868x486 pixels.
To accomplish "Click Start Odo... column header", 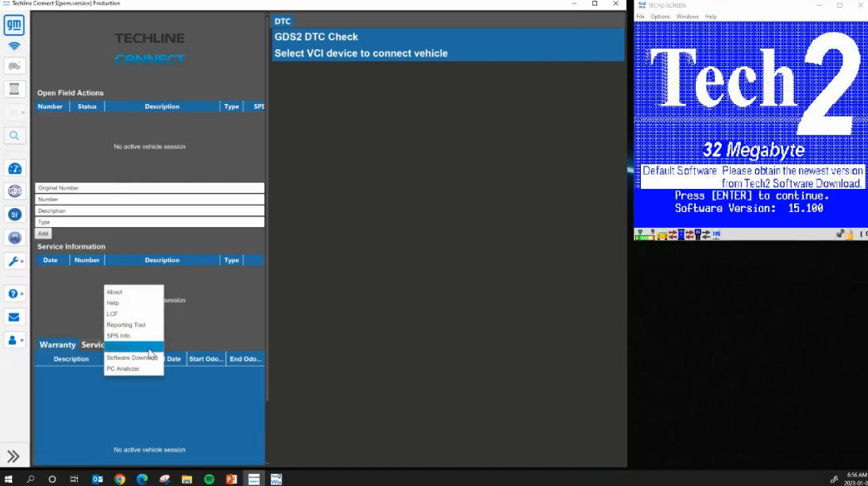I will point(206,359).
